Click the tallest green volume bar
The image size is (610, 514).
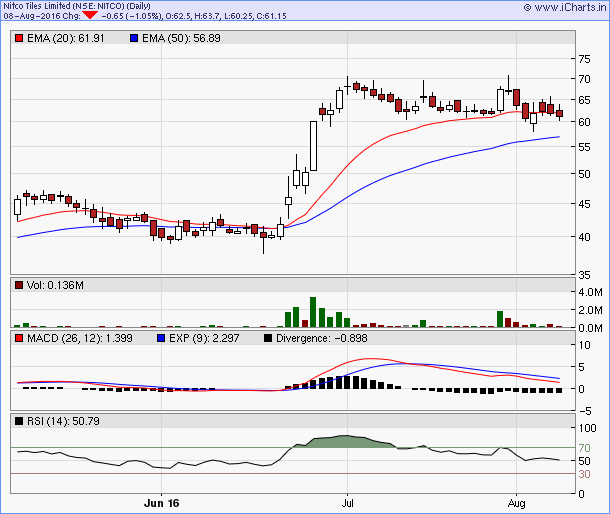point(313,312)
